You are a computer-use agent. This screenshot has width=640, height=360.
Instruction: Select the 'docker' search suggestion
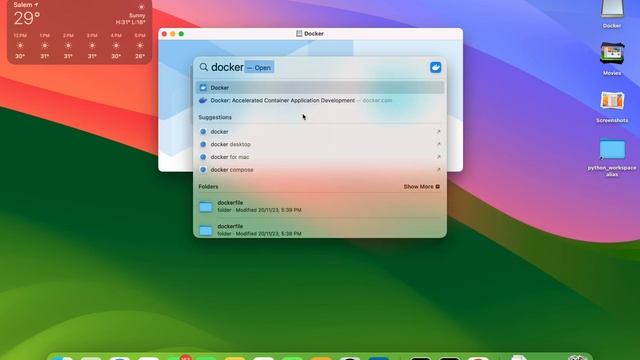click(320, 131)
